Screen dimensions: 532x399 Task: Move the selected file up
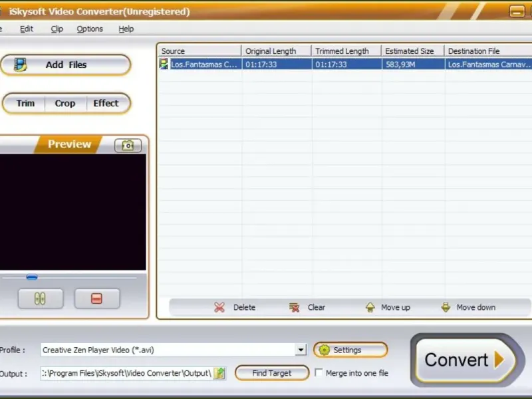388,307
